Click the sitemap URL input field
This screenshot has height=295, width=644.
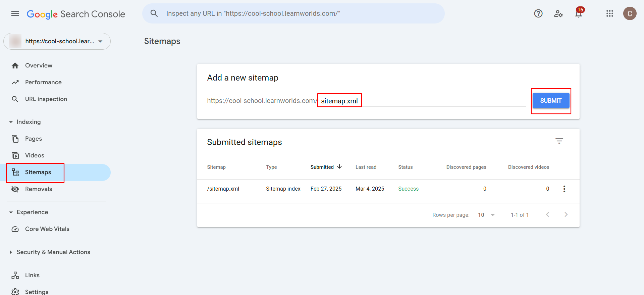[422, 101]
